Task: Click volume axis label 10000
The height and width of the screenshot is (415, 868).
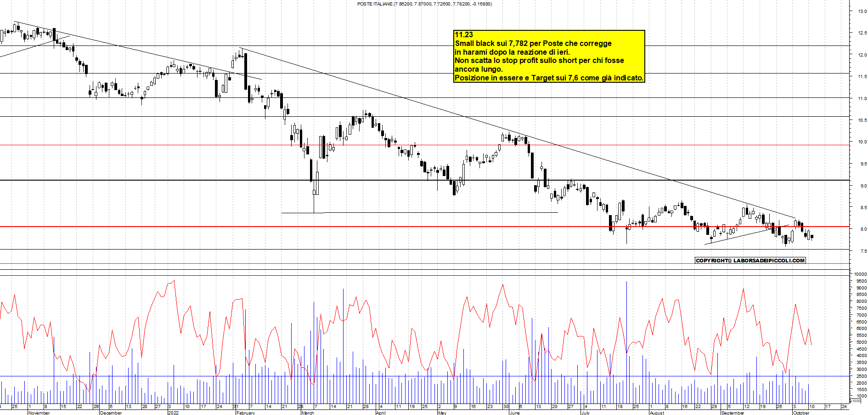Action: (x=860, y=274)
